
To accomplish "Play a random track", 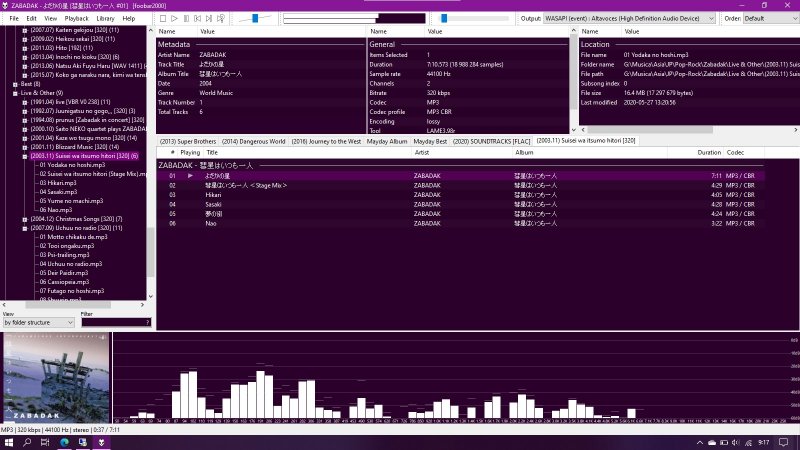I will [221, 18].
